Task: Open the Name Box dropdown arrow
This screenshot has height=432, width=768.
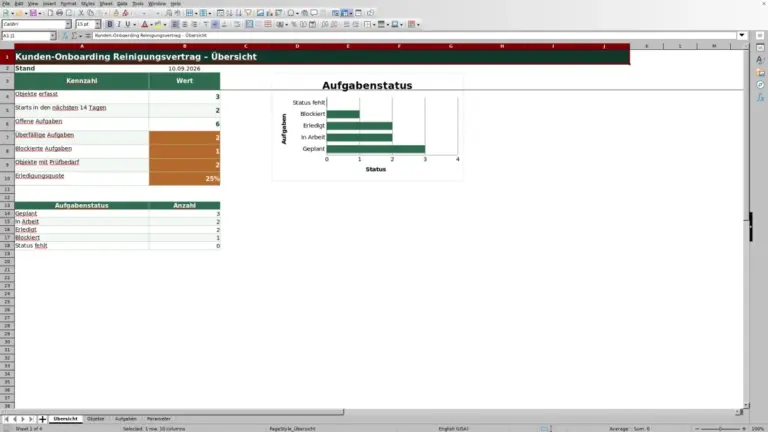Action: click(53, 36)
